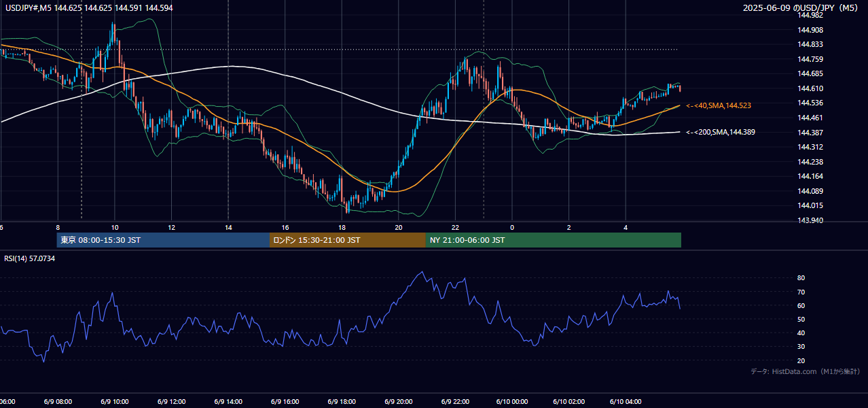Click price axis value 144.461
Image resolution: width=868 pixels, height=408 pixels.
810,118
